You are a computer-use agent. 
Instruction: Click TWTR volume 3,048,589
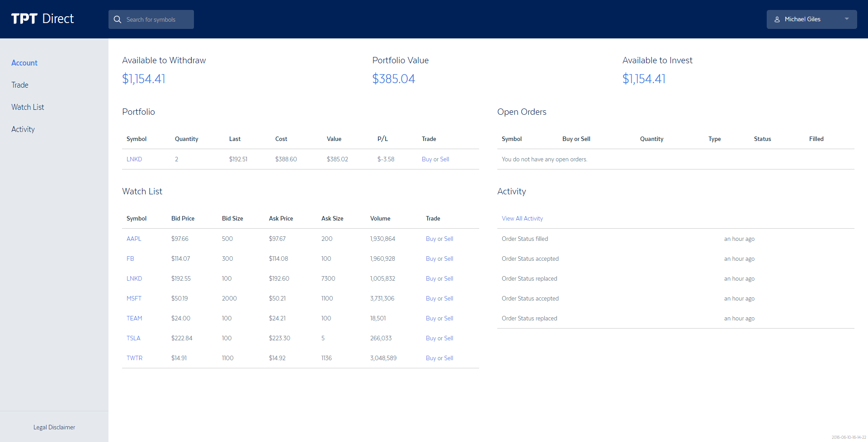[383, 358]
